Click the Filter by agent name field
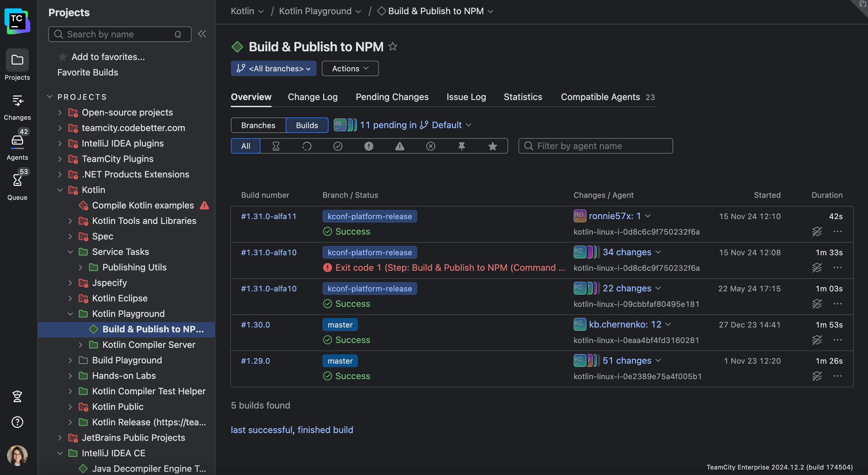This screenshot has height=475, width=868. point(596,146)
